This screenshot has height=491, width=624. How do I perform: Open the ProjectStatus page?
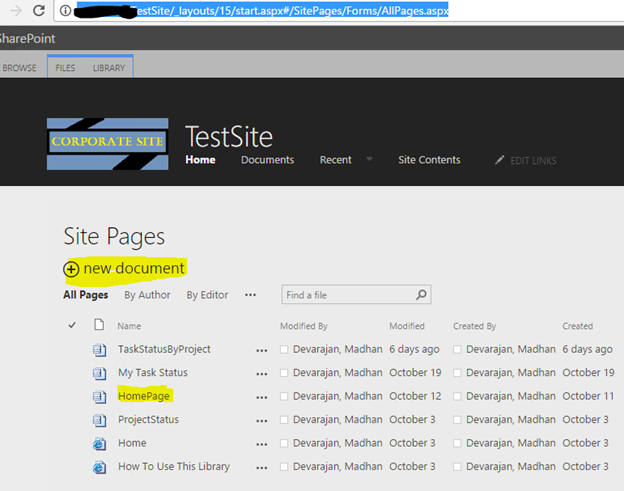pyautogui.click(x=148, y=419)
